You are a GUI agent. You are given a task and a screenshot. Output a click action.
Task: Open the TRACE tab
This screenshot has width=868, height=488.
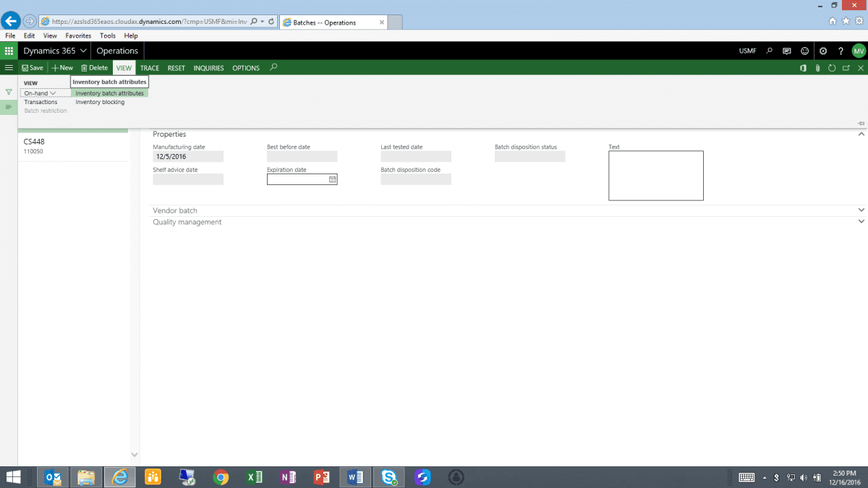[x=150, y=68]
